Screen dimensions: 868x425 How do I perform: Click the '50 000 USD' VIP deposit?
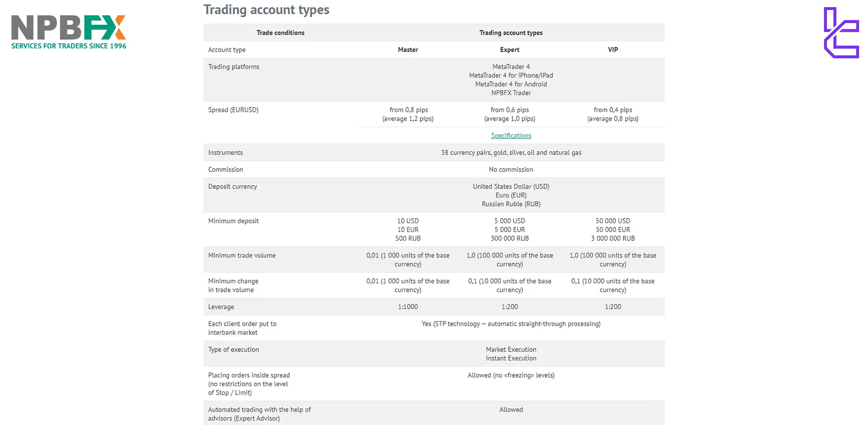tap(613, 221)
